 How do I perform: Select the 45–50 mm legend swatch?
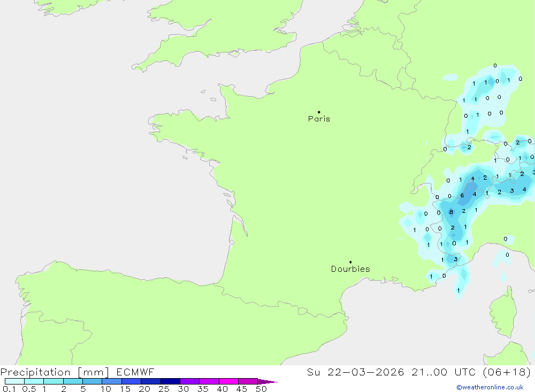pyautogui.click(x=248, y=381)
